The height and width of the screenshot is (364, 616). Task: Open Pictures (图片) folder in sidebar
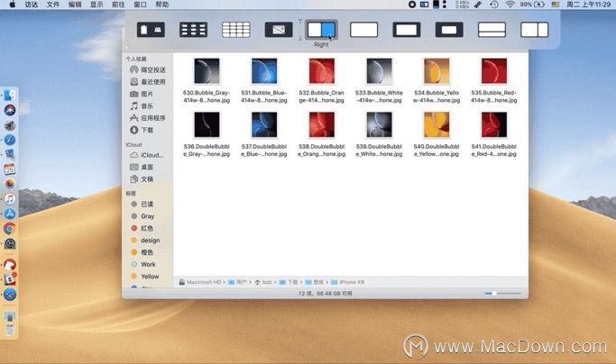tap(142, 94)
